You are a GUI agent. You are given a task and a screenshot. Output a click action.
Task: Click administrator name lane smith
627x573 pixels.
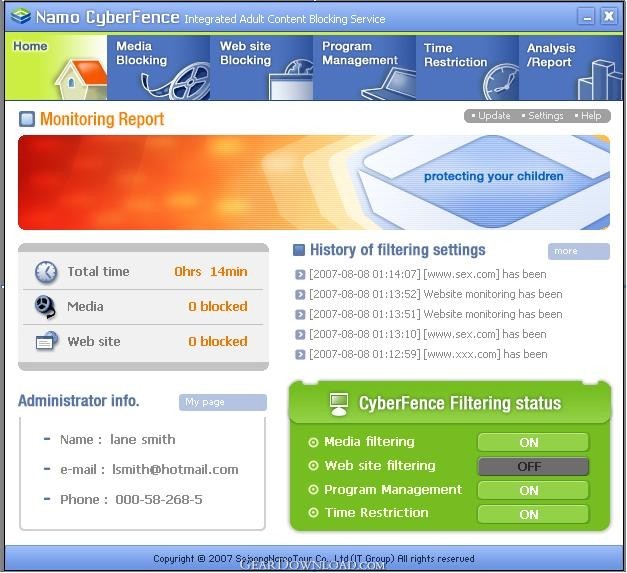[x=143, y=440]
